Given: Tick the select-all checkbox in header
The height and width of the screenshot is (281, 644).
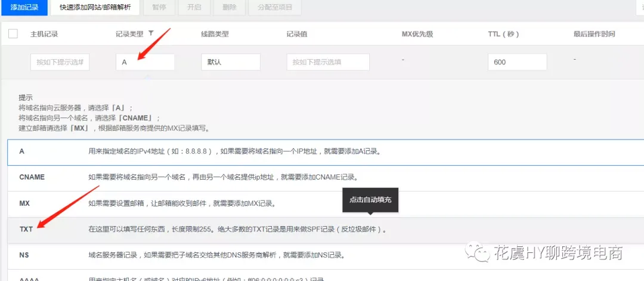Looking at the screenshot, I should click(x=13, y=33).
